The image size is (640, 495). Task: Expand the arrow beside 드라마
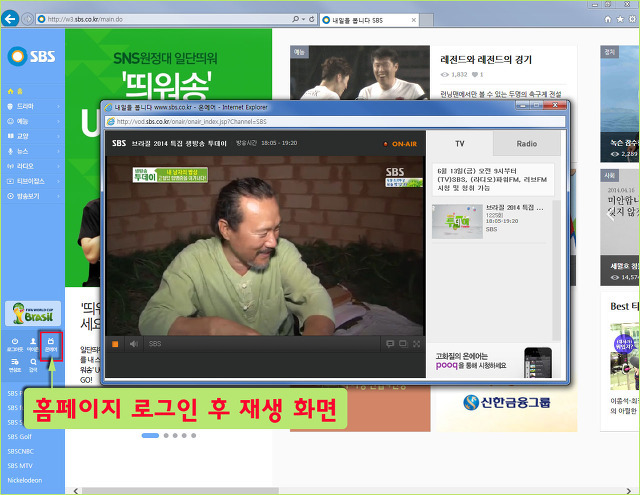click(58, 107)
